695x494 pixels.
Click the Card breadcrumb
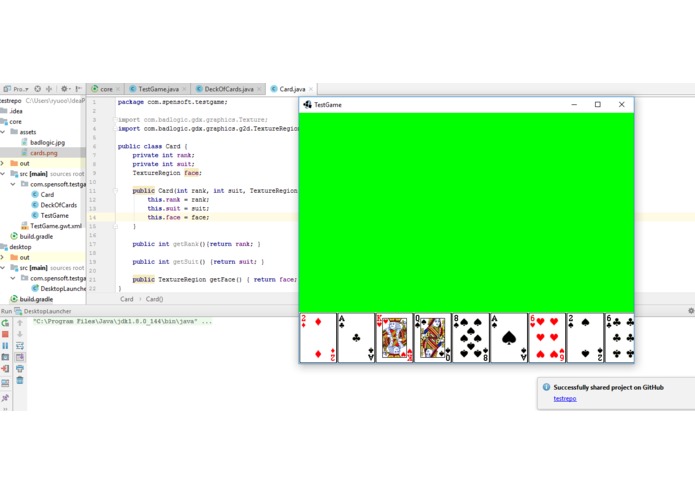pos(127,299)
